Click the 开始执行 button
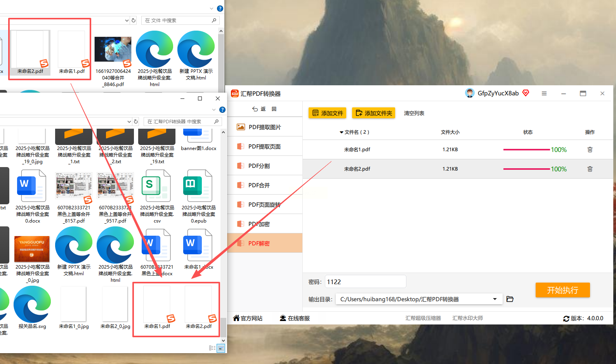The height and width of the screenshot is (364, 616). (x=562, y=290)
